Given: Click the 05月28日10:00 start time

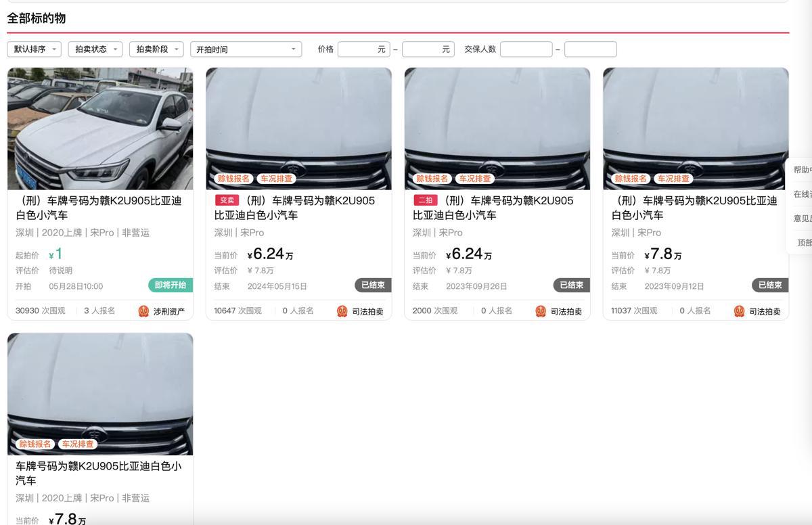Looking at the screenshot, I should pyautogui.click(x=76, y=286).
